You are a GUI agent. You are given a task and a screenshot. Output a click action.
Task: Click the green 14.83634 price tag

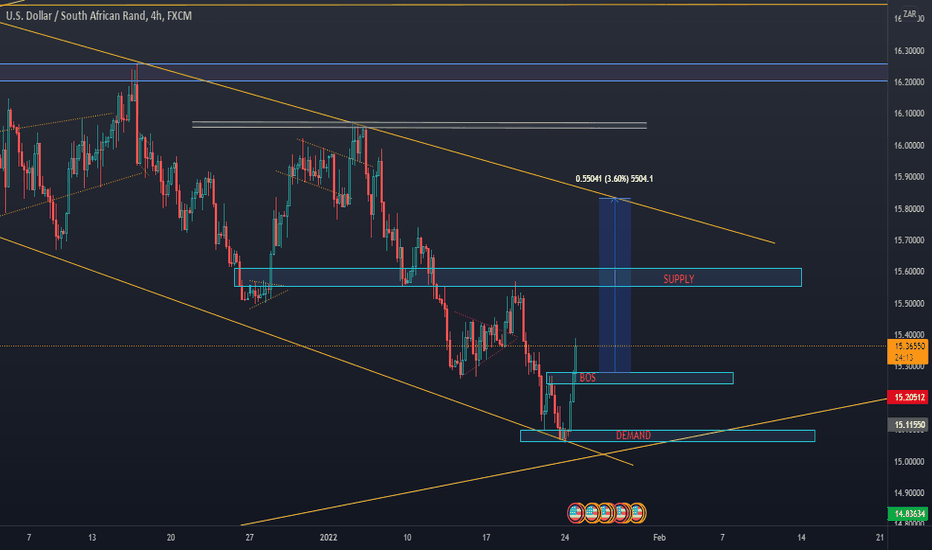coord(907,513)
